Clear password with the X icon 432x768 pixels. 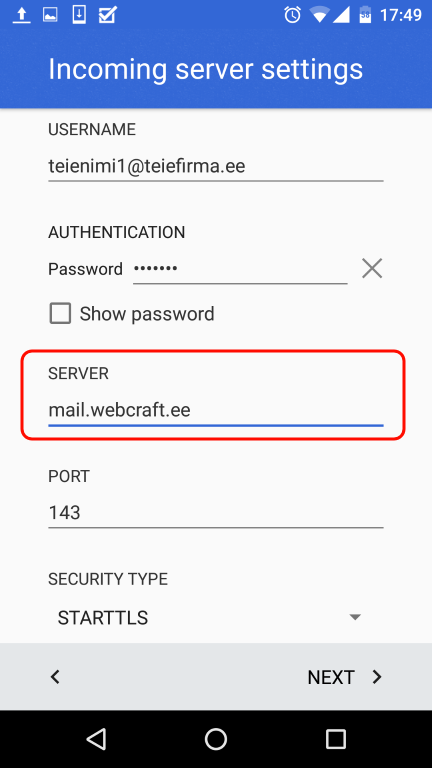click(372, 269)
